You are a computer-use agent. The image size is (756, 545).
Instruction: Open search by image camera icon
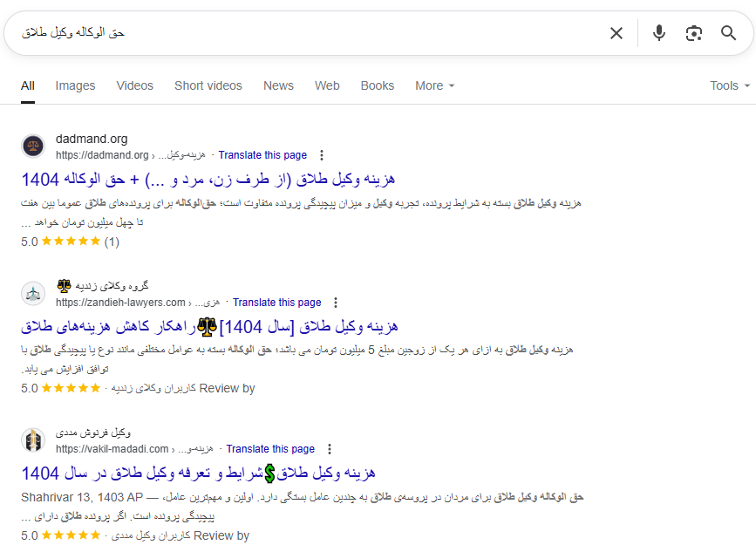pos(694,33)
